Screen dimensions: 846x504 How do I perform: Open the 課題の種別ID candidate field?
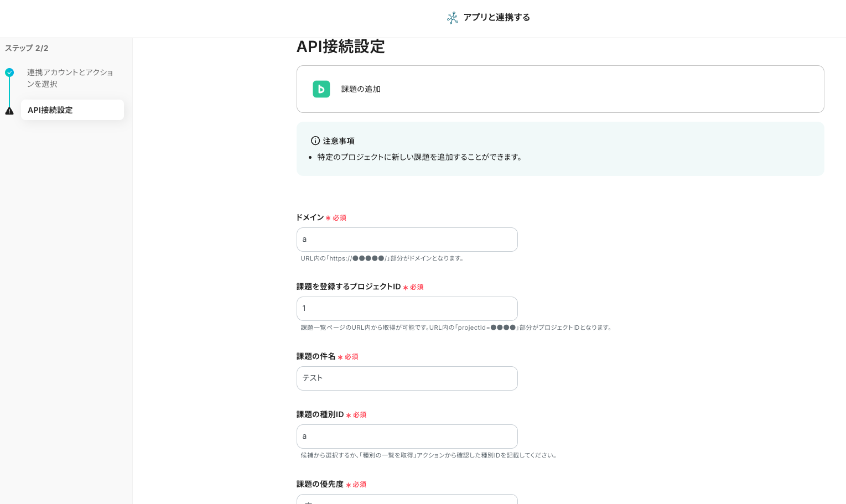[x=407, y=437]
